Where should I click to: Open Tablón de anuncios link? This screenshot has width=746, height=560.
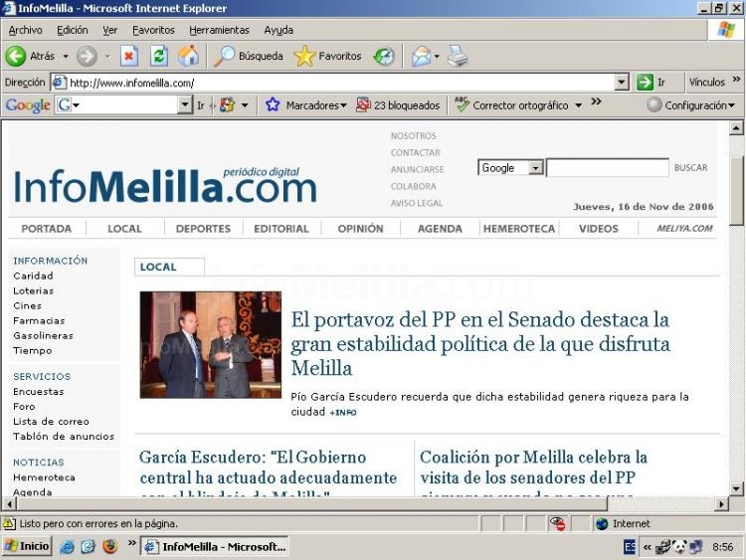click(x=64, y=437)
